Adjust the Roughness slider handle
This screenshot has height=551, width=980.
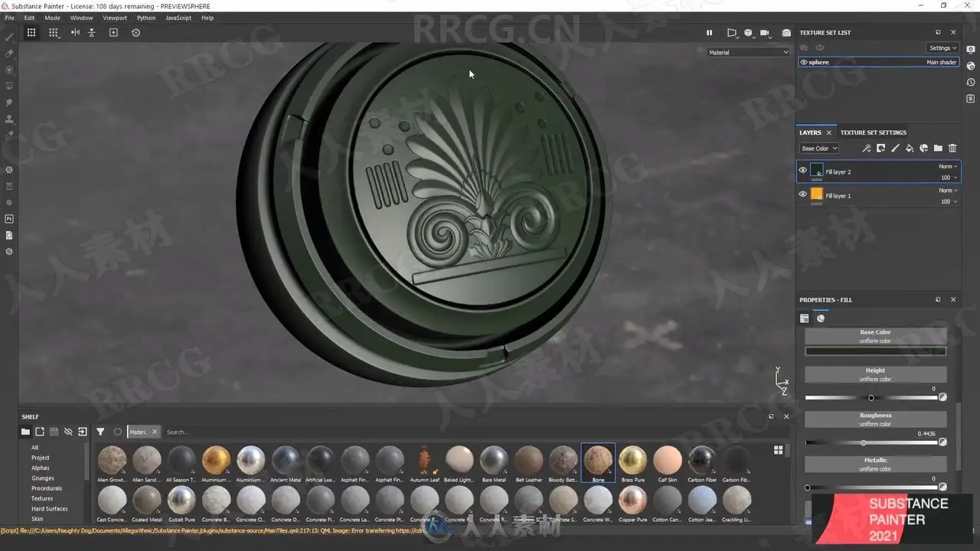pyautogui.click(x=864, y=442)
